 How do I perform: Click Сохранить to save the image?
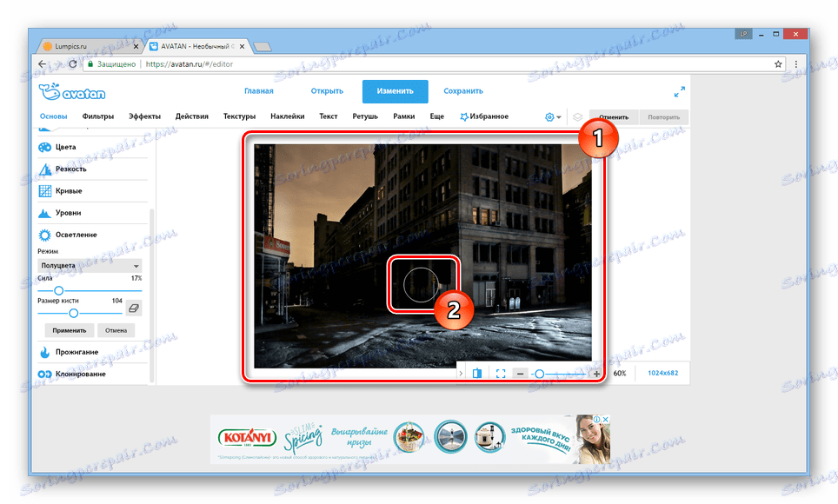[x=463, y=91]
